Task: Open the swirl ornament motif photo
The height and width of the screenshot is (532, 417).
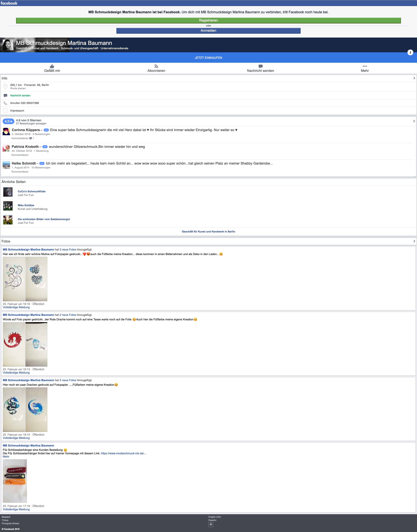Action: [x=14, y=279]
